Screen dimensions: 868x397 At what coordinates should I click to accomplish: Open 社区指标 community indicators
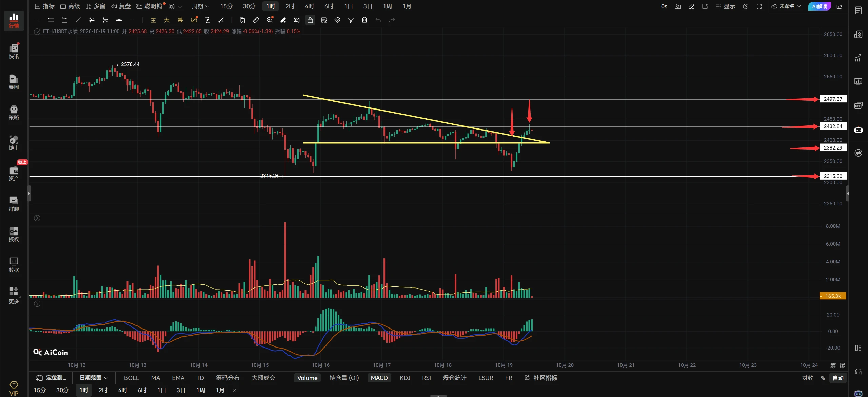541,378
